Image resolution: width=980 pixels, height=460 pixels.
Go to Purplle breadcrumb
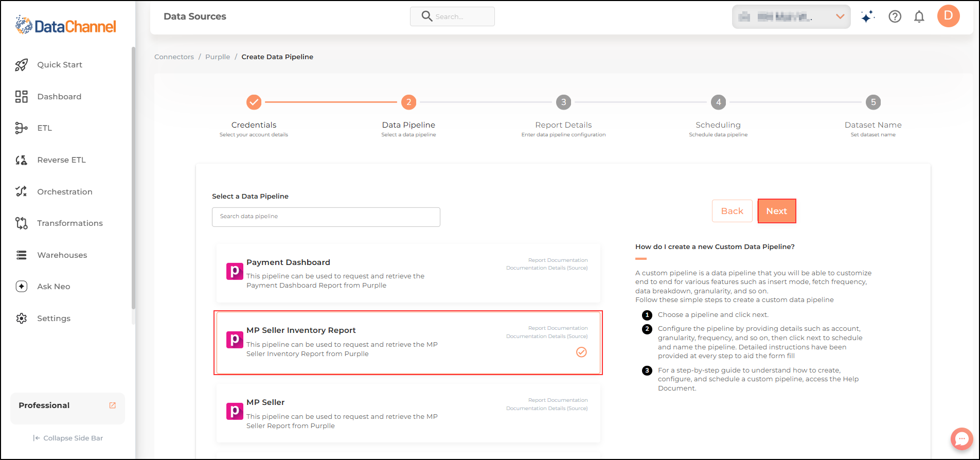coord(218,57)
